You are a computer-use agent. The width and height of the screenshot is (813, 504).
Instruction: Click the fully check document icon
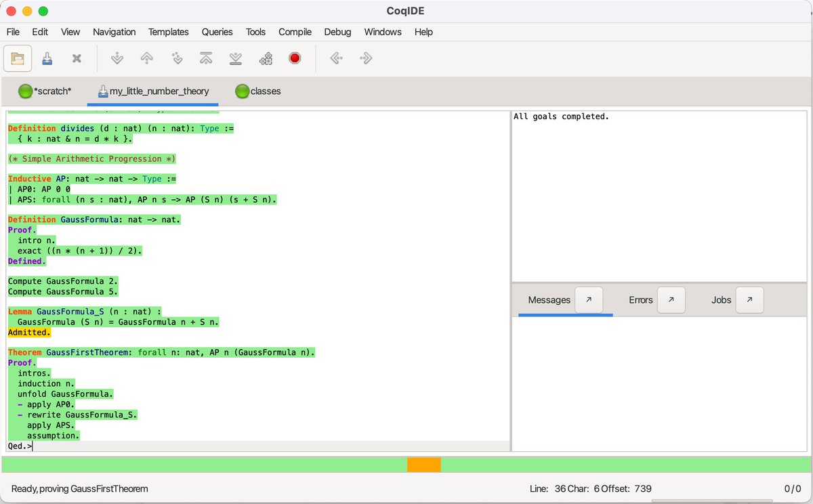click(x=266, y=58)
